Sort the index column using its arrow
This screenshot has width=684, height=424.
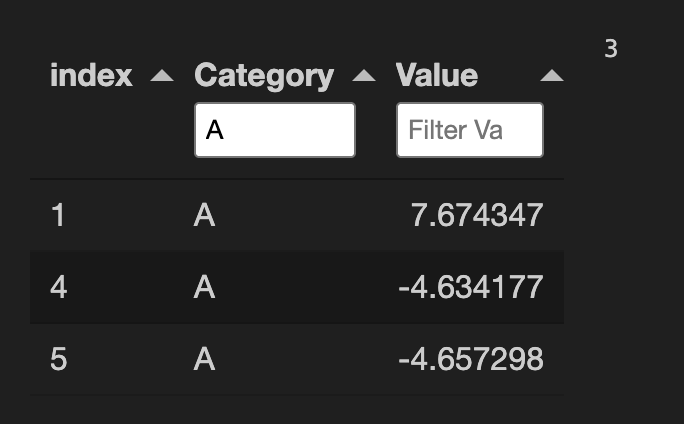click(x=161, y=76)
